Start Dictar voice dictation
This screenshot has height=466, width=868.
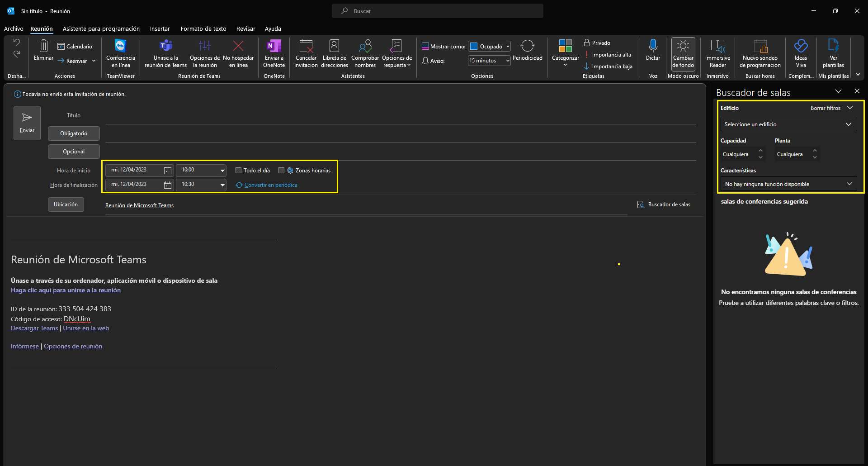tap(653, 50)
